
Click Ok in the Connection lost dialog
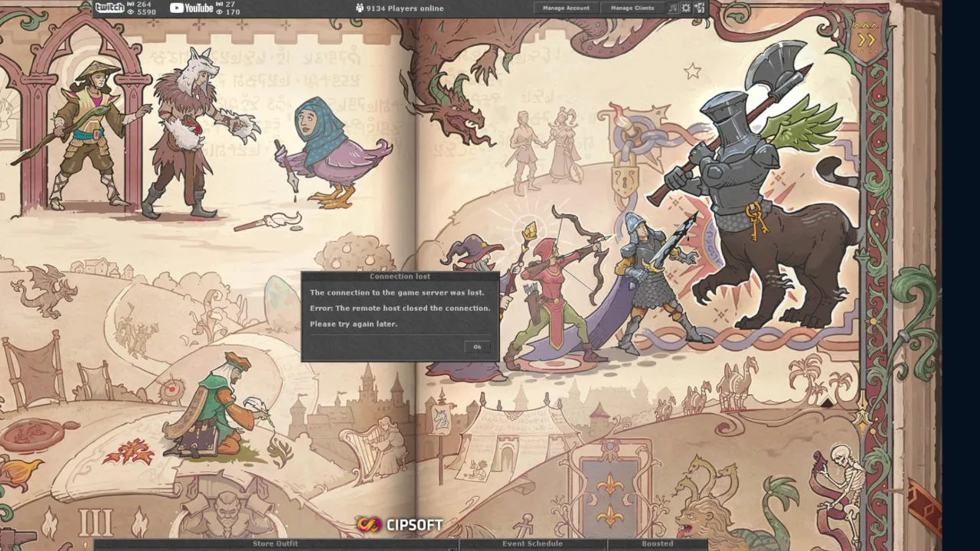coord(477,347)
